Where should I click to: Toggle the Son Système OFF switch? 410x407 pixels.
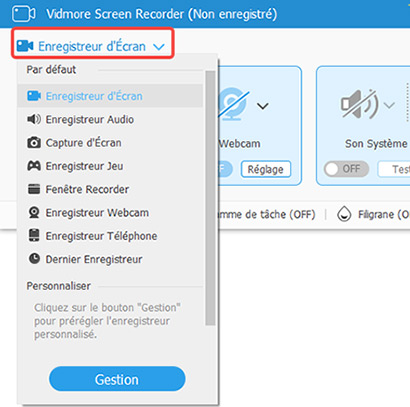click(x=346, y=169)
